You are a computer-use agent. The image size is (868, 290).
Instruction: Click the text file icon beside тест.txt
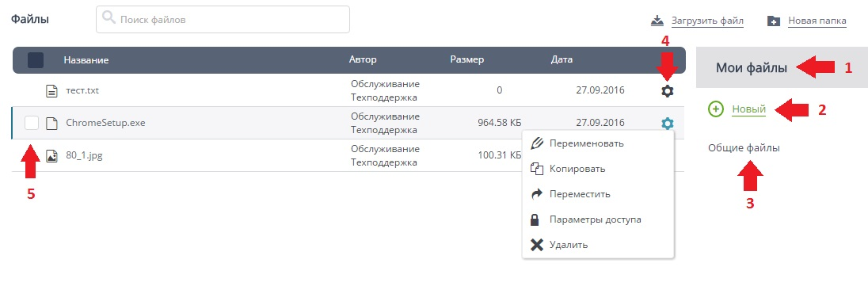[51, 90]
